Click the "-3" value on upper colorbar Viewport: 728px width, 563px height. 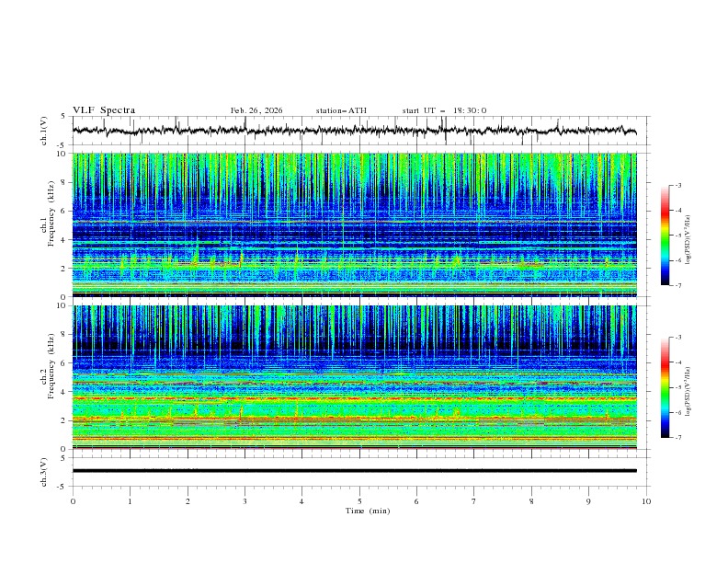[x=677, y=185]
